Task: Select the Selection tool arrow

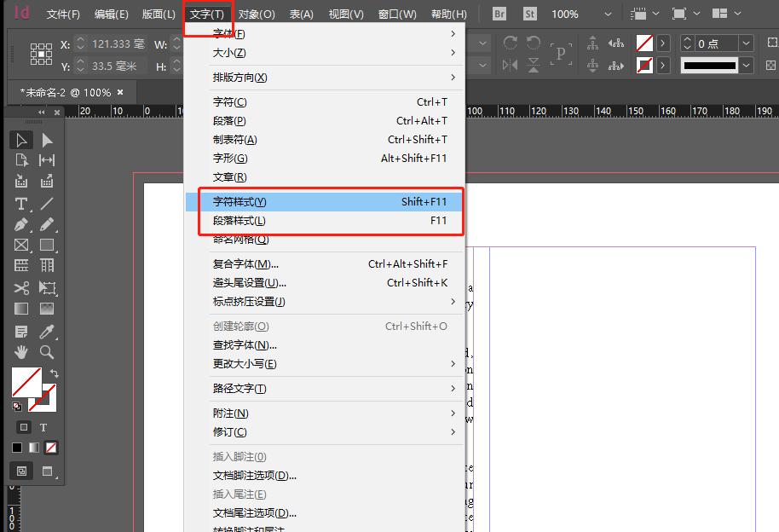Action: (x=21, y=140)
